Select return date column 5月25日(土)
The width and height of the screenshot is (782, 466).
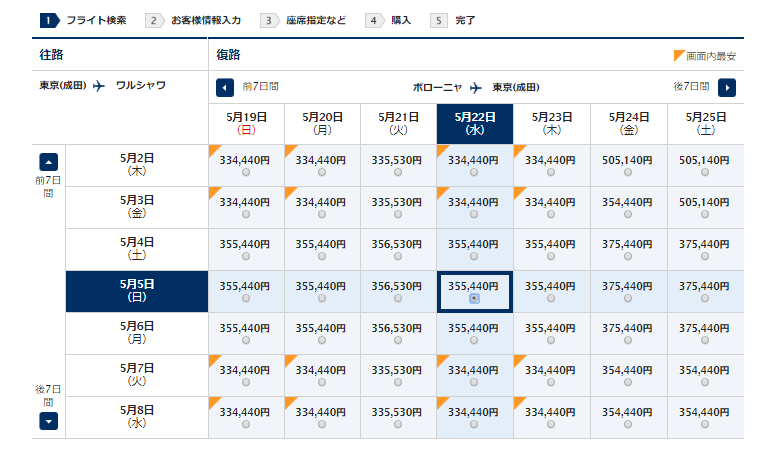click(x=706, y=124)
